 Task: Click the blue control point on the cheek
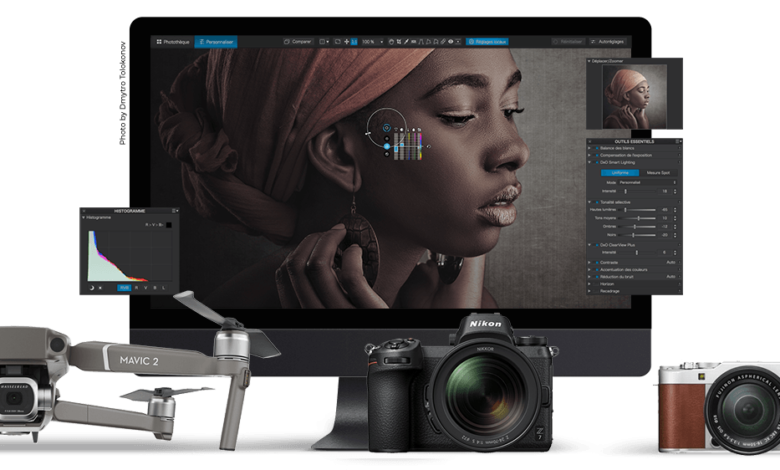click(x=387, y=146)
